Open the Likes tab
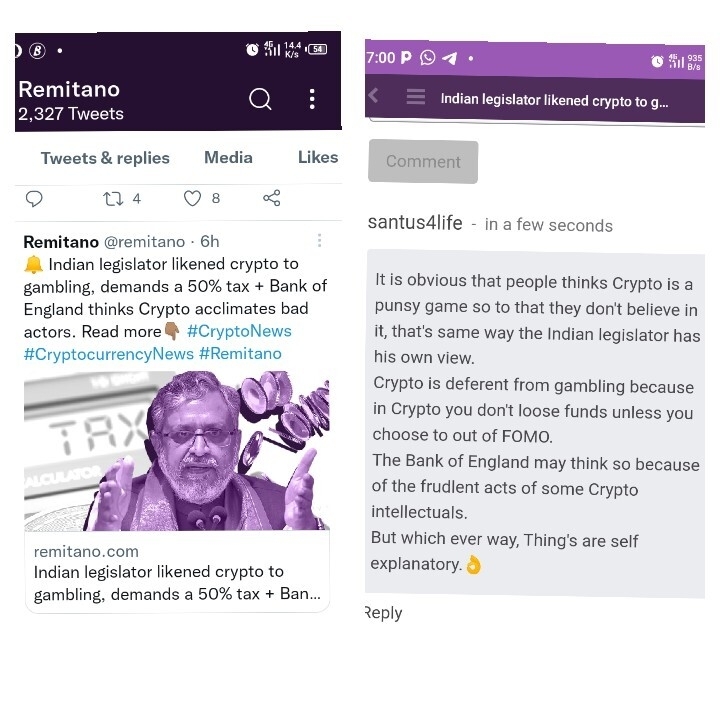Image resolution: width=720 pixels, height=720 pixels. 318,157
